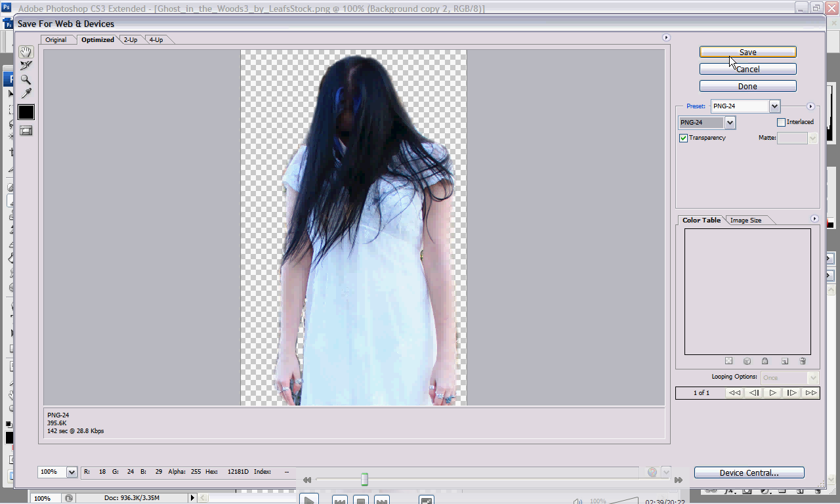840x504 pixels.
Task: Click the Device Central button
Action: tap(749, 472)
